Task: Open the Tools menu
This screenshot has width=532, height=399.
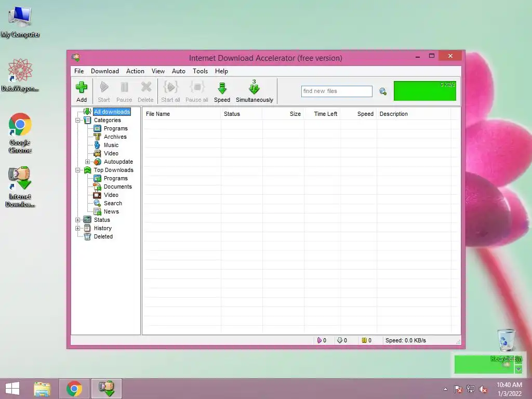Action: click(x=200, y=71)
